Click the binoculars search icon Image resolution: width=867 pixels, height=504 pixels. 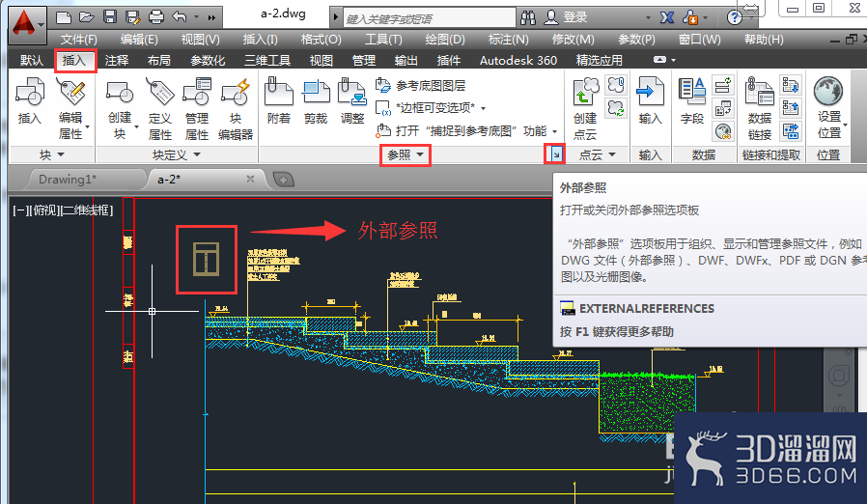click(528, 17)
